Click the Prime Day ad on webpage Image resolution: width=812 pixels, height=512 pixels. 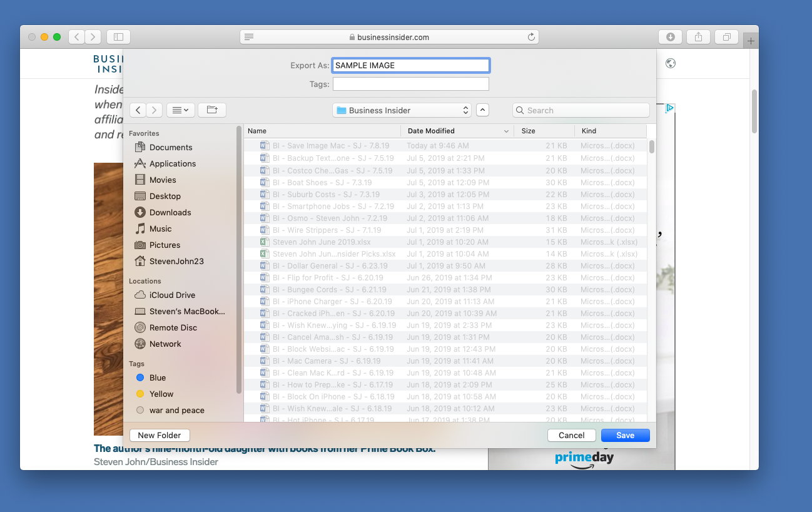click(x=584, y=459)
